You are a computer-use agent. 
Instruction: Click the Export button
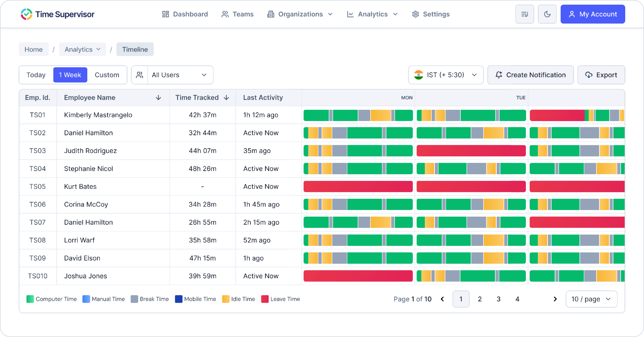(601, 75)
